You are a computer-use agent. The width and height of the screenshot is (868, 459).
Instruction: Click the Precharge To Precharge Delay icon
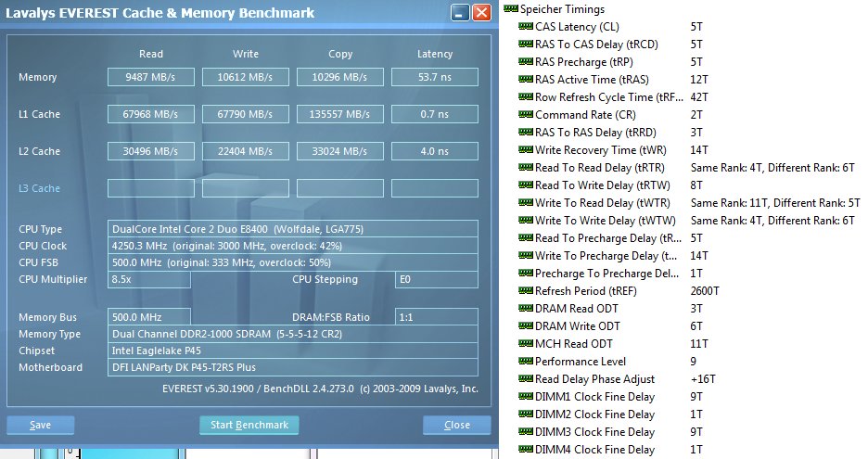(525, 273)
